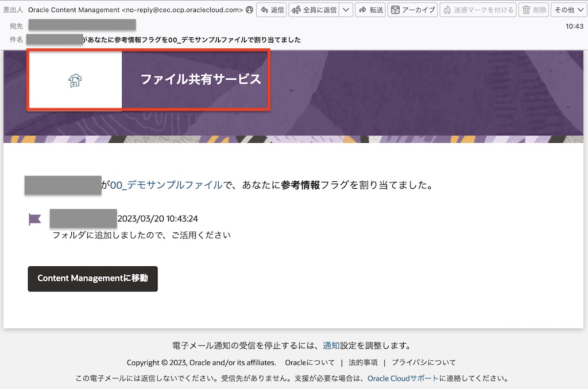Click the 返信 (Reply) button

(x=272, y=10)
